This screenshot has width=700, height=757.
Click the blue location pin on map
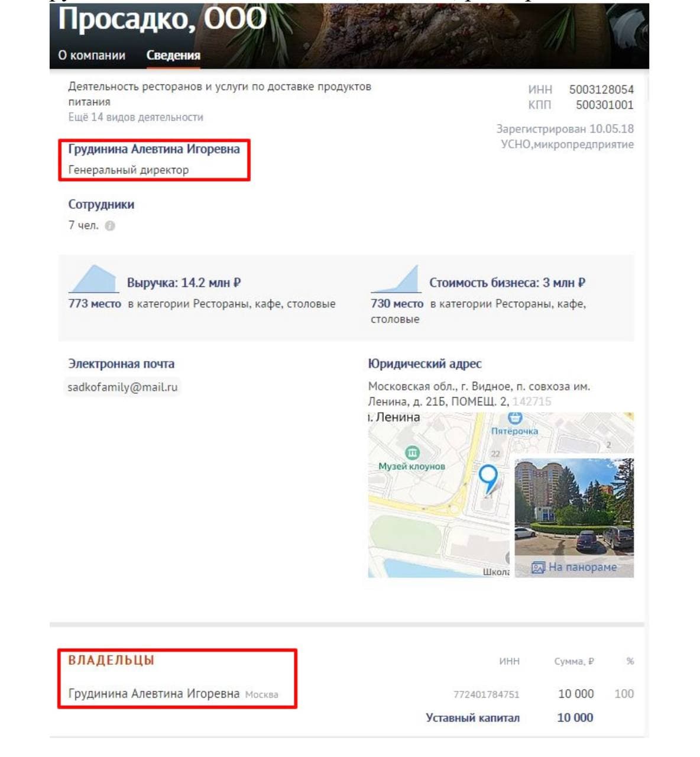coord(488,477)
